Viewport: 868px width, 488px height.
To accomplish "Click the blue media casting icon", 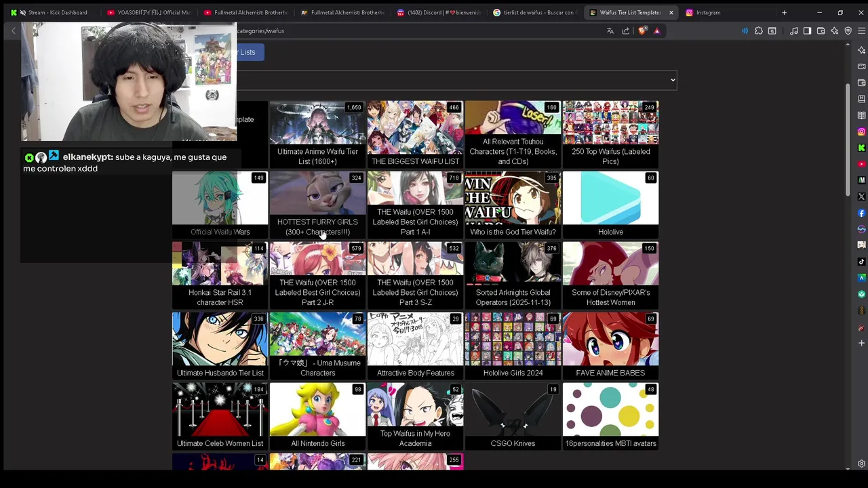I will click(x=745, y=30).
